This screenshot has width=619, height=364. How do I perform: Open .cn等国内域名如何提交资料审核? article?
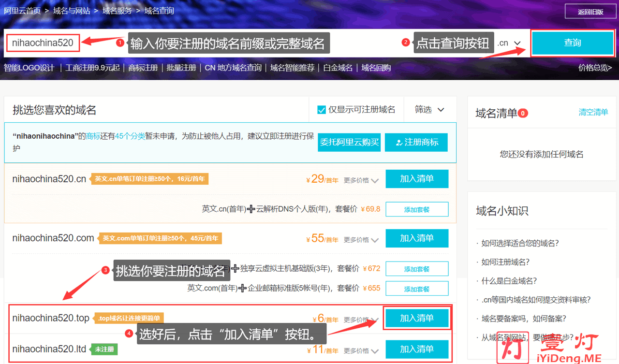coord(536,300)
